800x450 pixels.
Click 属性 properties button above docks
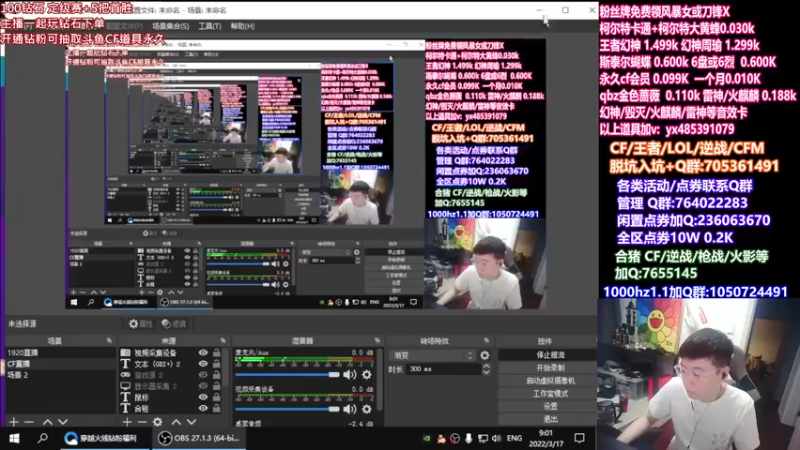pos(141,323)
